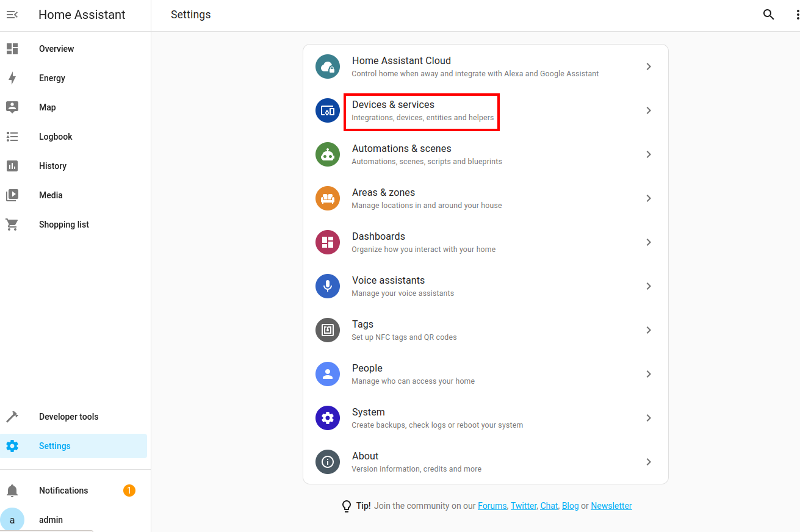The image size is (800, 532).
Task: Select the Developer tools hammer icon
Action: pos(12,416)
